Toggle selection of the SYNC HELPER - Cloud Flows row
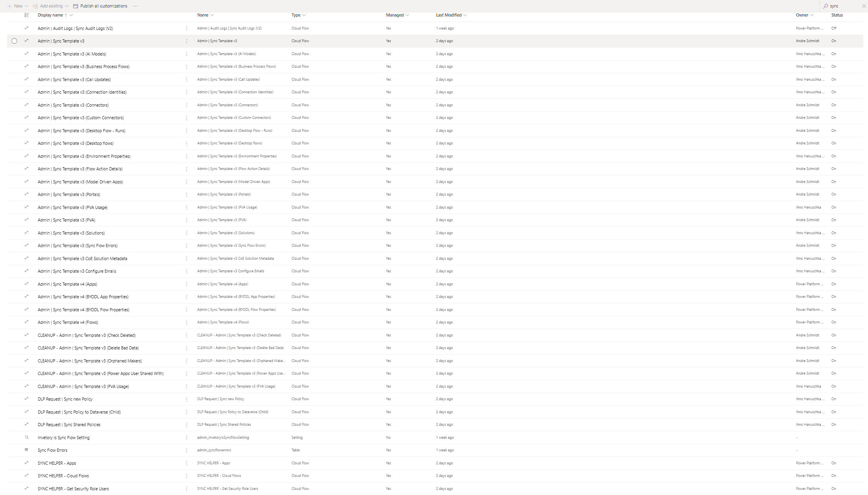The height and width of the screenshot is (495, 868). (15, 475)
